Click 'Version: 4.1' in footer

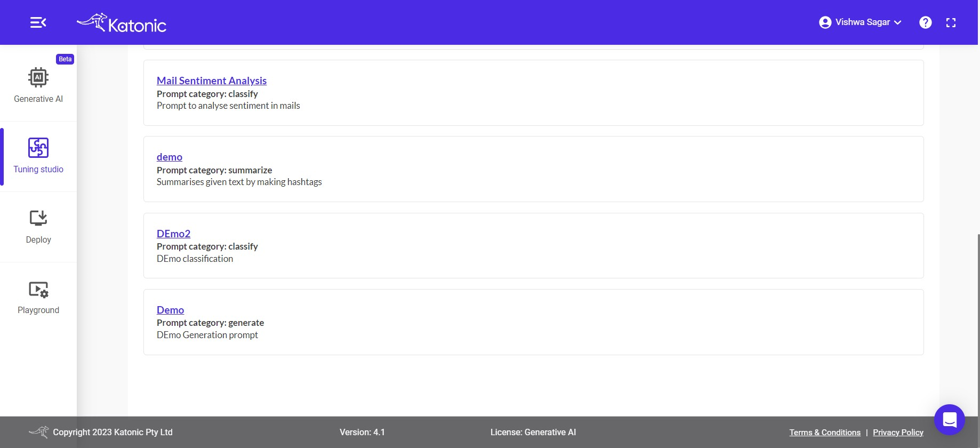362,432
